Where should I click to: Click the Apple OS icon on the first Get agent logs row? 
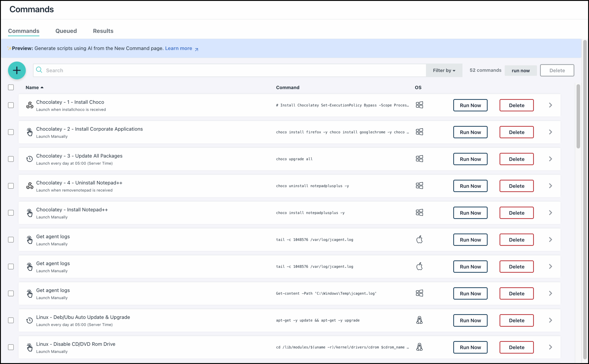(419, 239)
